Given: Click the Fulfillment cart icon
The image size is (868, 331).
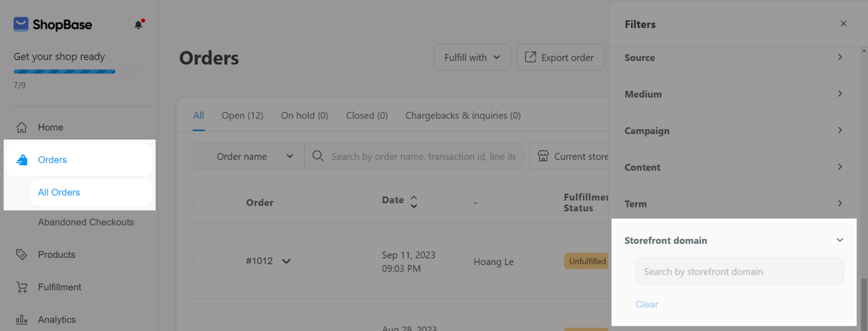Looking at the screenshot, I should click(22, 287).
